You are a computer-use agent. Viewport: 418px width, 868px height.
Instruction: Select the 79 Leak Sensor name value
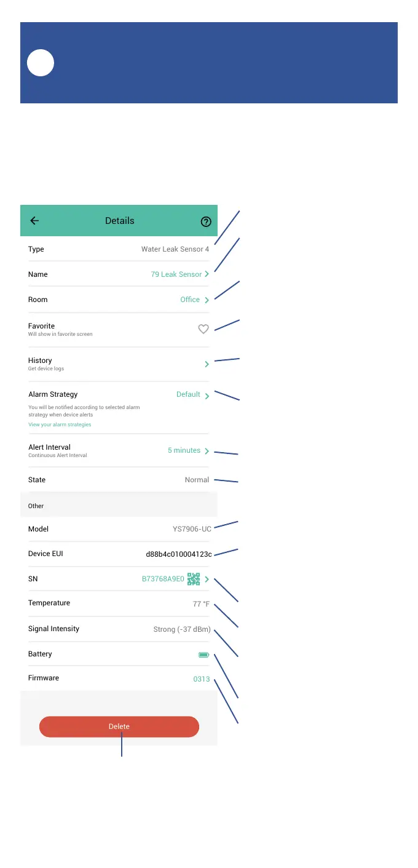(176, 274)
